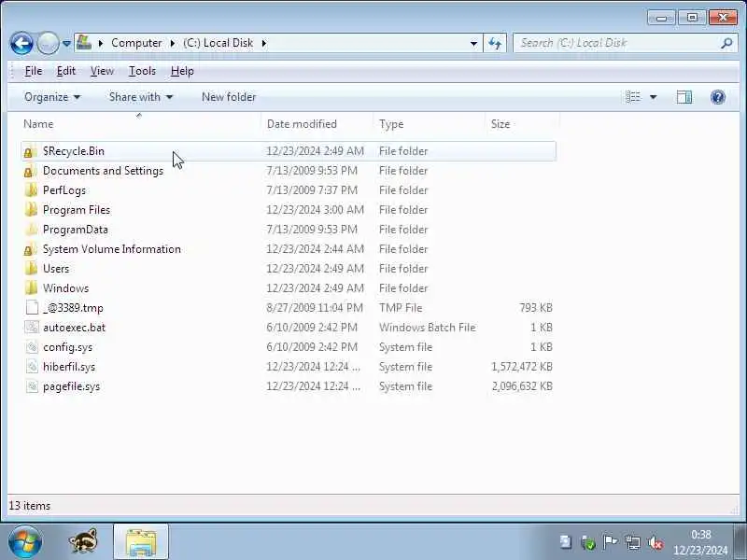Select the ProgramData folder icon
The width and height of the screenshot is (747, 560).
[x=31, y=230]
